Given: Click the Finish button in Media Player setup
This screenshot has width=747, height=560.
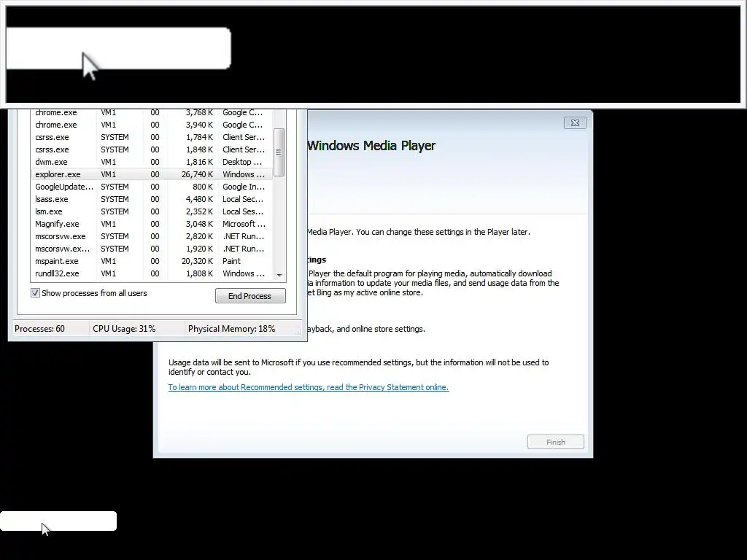Looking at the screenshot, I should pos(555,442).
